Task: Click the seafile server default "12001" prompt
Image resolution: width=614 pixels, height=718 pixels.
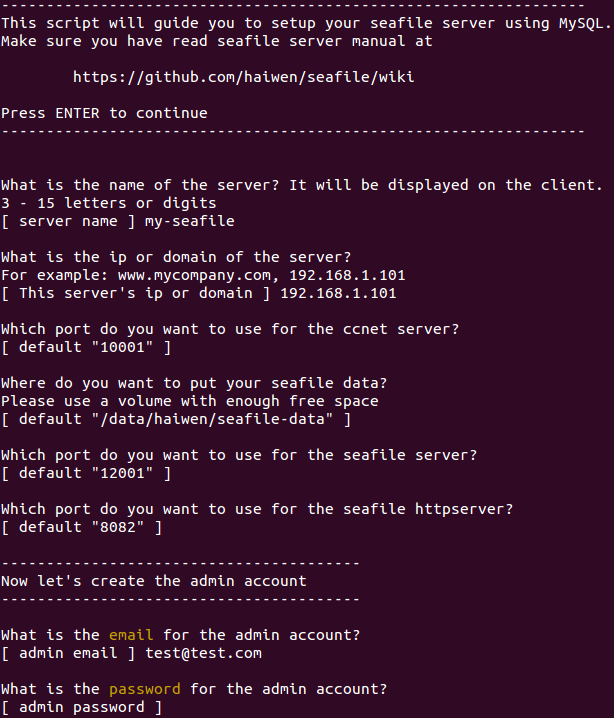Action: pos(86,473)
